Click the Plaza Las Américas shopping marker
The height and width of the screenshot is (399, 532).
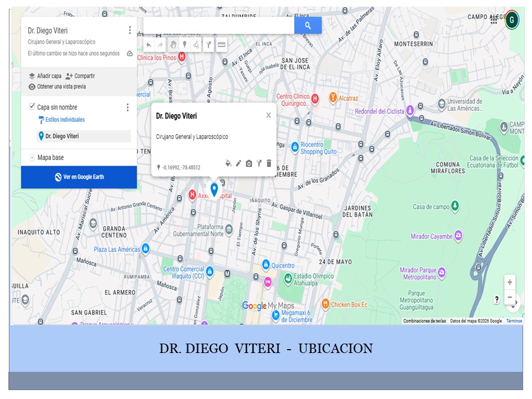pyautogui.click(x=146, y=248)
